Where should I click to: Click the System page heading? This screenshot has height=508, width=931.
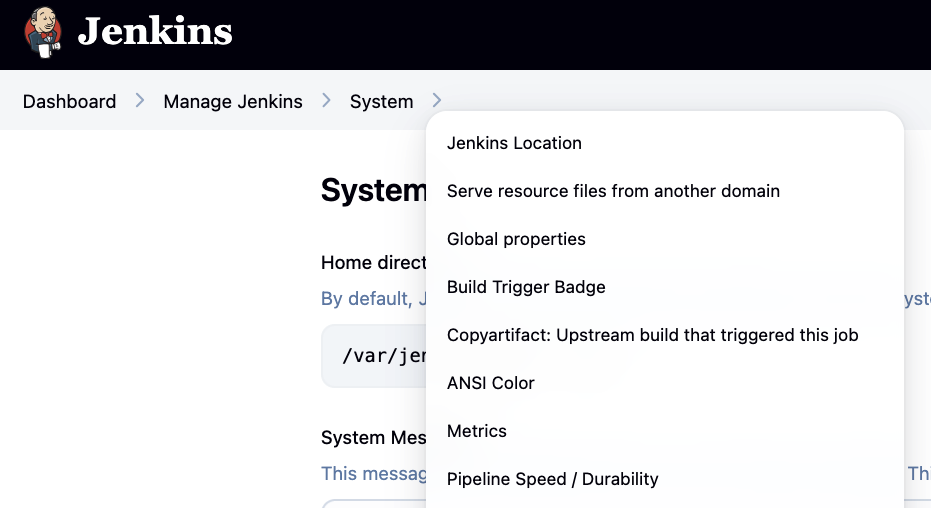373,191
